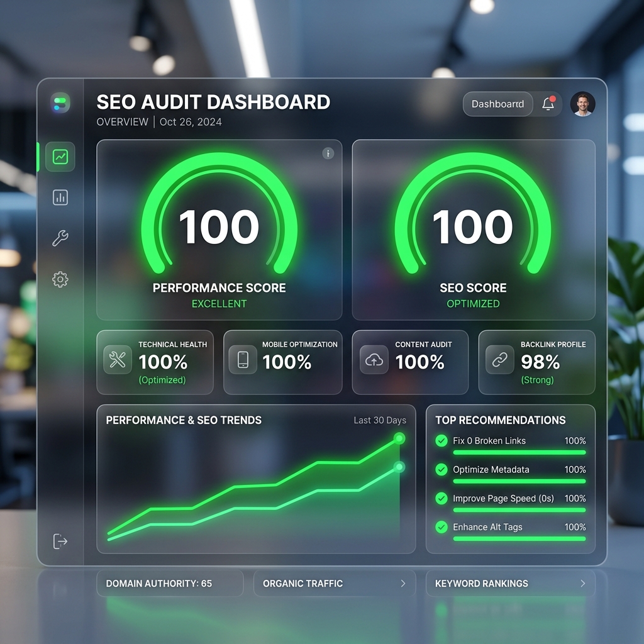This screenshot has width=644, height=644.
Task: Toggle the Improve Page Speed checkmark
Action: [x=441, y=498]
